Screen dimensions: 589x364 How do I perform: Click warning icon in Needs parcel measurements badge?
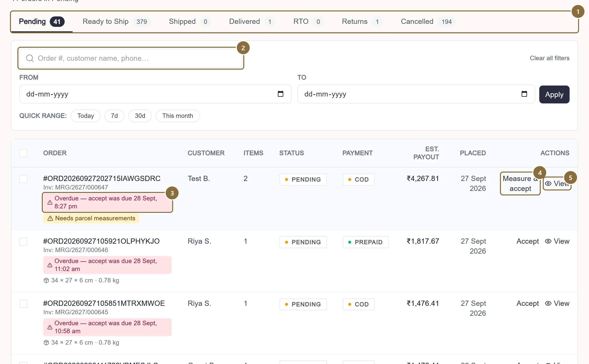pos(50,218)
